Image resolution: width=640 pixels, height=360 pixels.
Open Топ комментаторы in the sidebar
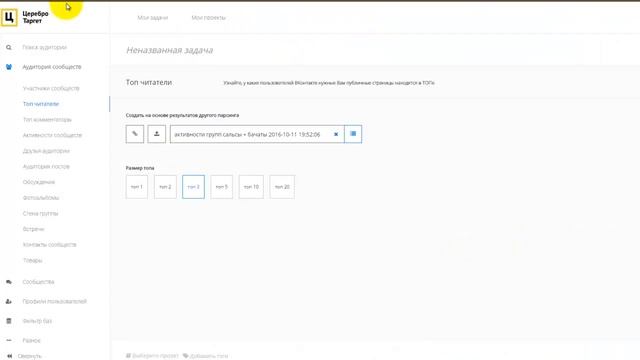[47, 120]
